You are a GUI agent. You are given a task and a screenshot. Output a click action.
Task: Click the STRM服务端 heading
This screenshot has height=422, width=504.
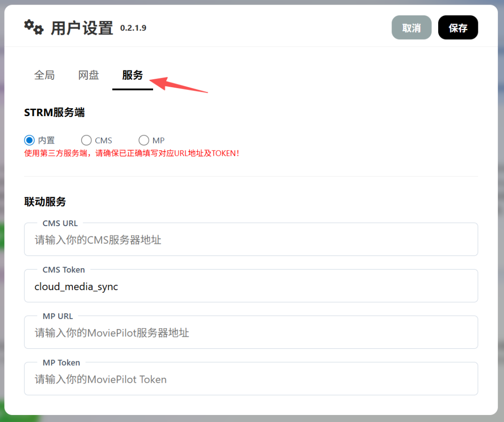tap(54, 113)
